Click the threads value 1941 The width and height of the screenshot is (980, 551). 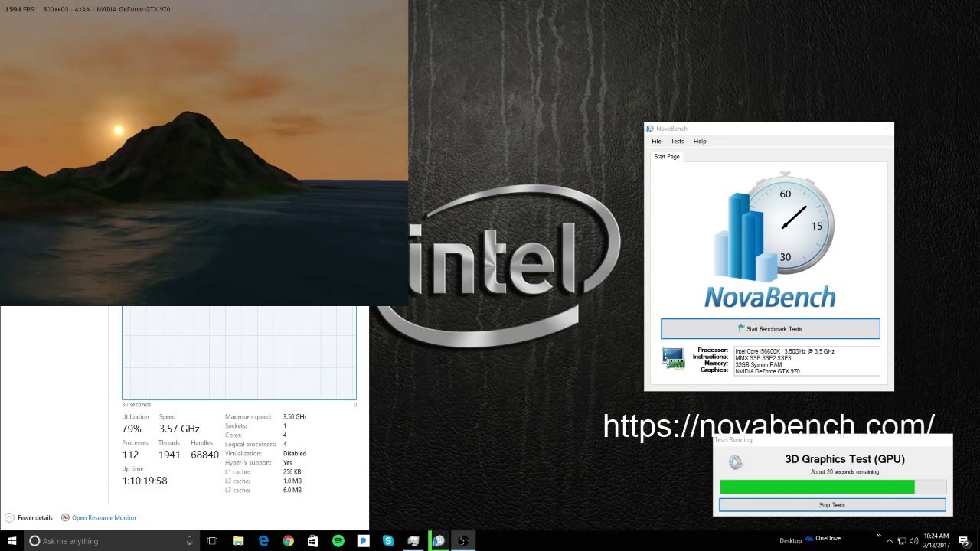coord(169,455)
